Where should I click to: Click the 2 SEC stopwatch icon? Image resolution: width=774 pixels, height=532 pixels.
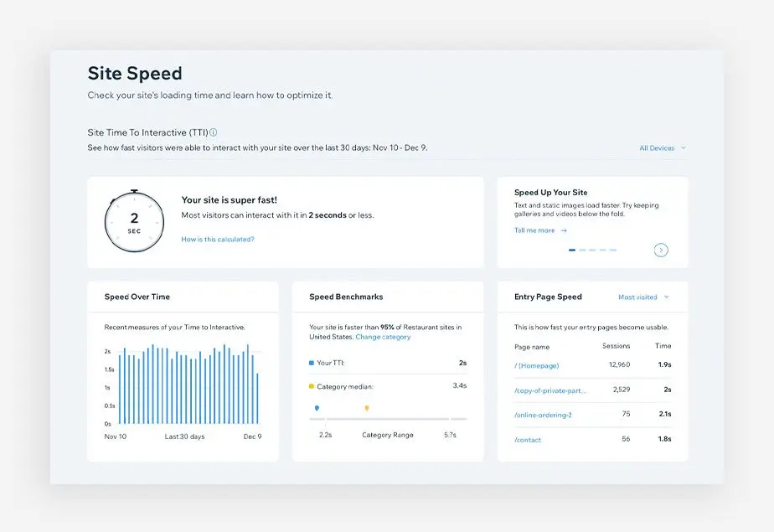click(134, 221)
